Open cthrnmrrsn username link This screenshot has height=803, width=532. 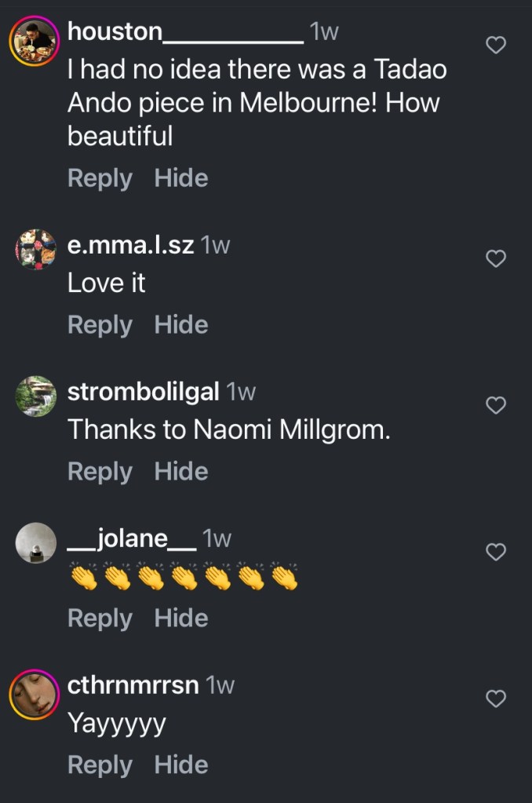[133, 685]
